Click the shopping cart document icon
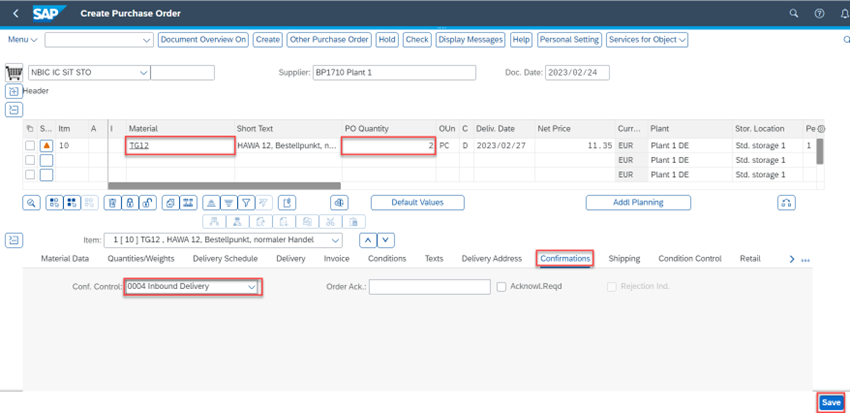The width and height of the screenshot is (850, 413). tap(14, 72)
